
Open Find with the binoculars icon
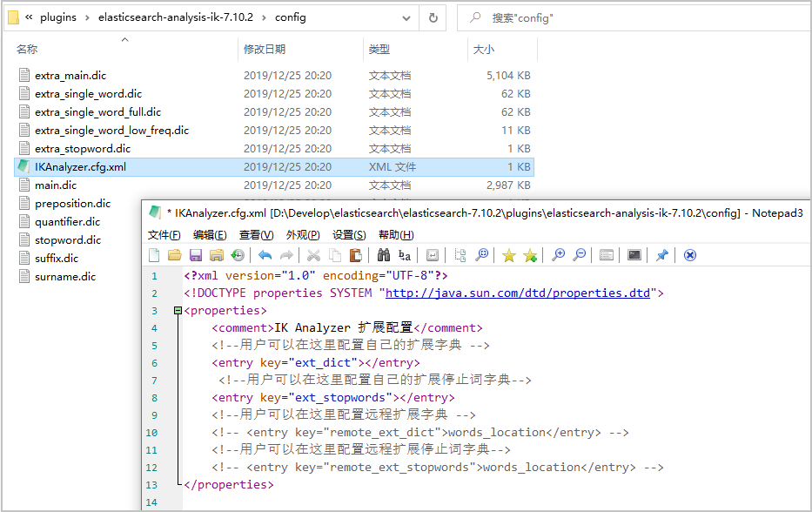click(384, 255)
